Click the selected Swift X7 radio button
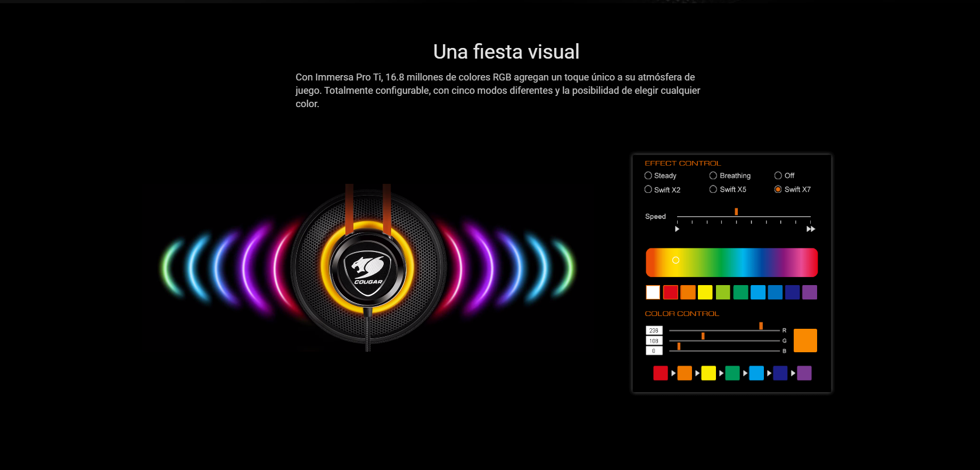This screenshot has height=470, width=980. tap(778, 189)
